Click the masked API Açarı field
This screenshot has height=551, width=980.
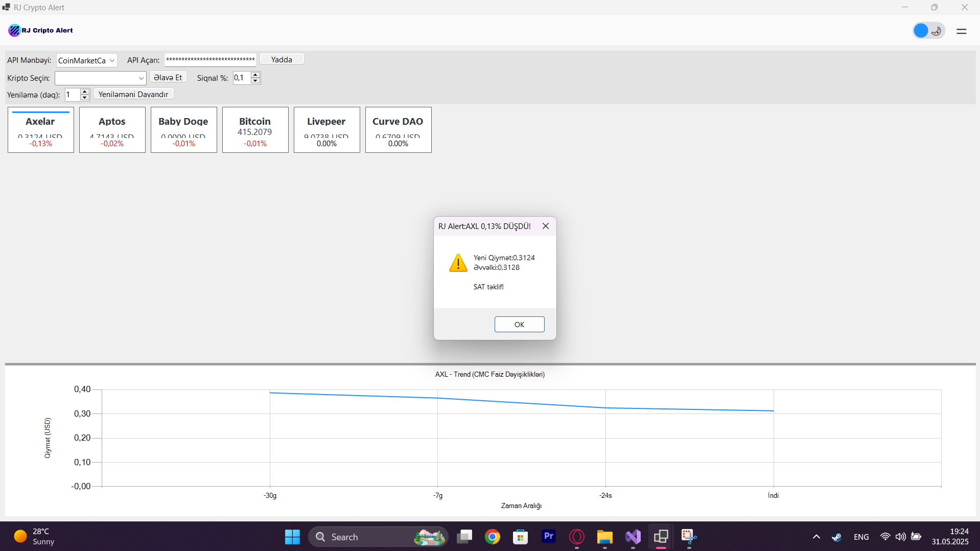(x=210, y=60)
